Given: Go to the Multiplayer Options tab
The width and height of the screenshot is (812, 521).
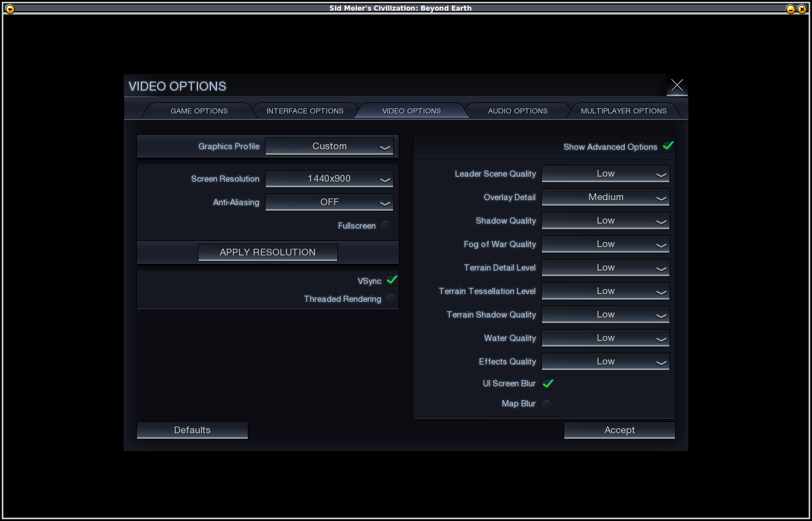Looking at the screenshot, I should (x=624, y=111).
